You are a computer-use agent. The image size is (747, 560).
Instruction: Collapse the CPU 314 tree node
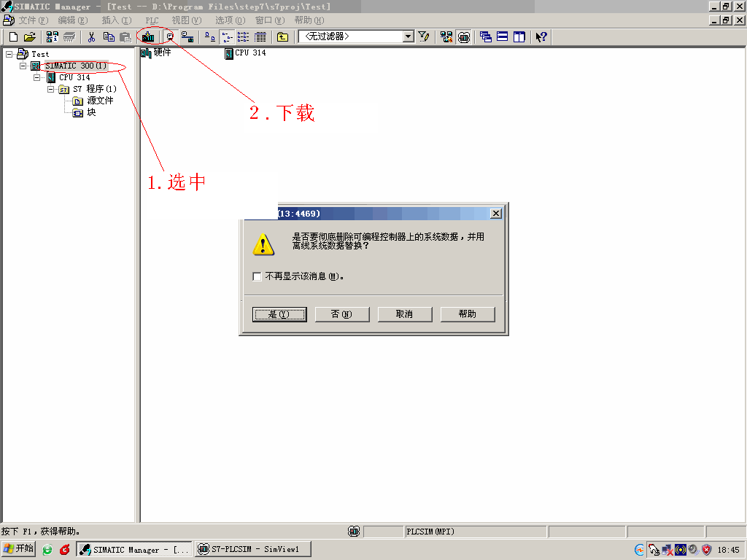[36, 77]
